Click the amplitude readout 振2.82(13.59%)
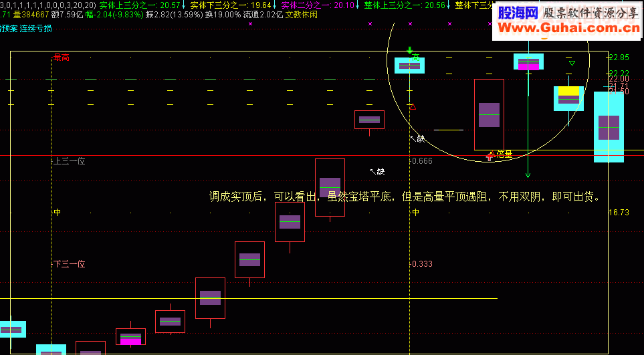644x355 pixels. pos(175,15)
